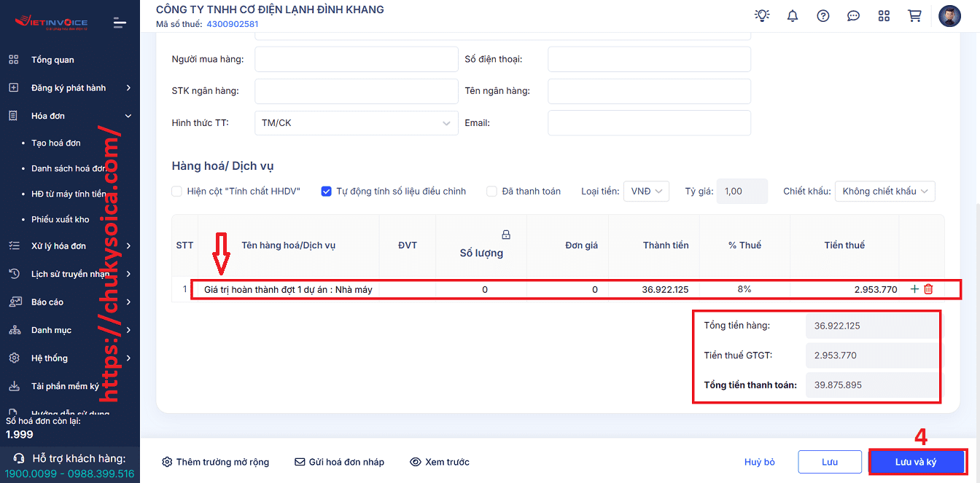Delete row 1 with trash icon

click(x=928, y=289)
